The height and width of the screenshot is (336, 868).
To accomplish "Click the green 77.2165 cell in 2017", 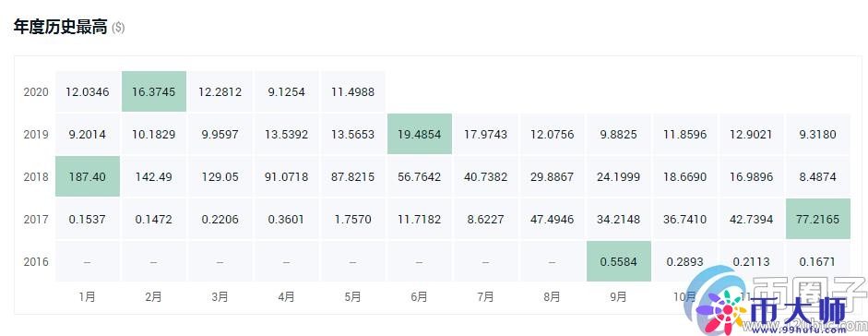I will pyautogui.click(x=817, y=219).
